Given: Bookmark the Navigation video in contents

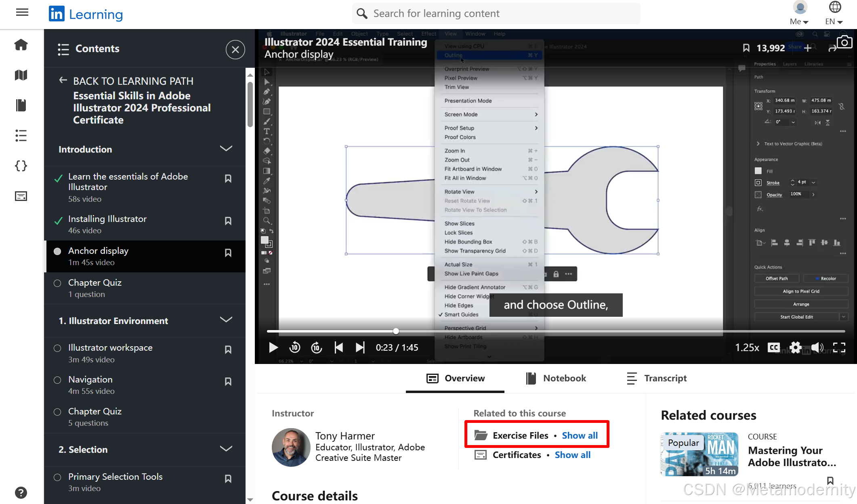Looking at the screenshot, I should [228, 382].
